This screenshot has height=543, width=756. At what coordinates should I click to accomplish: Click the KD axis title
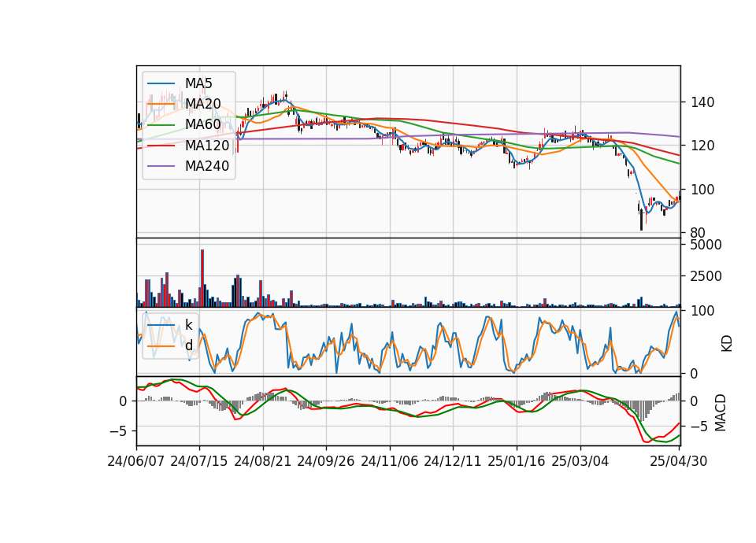pos(727,343)
